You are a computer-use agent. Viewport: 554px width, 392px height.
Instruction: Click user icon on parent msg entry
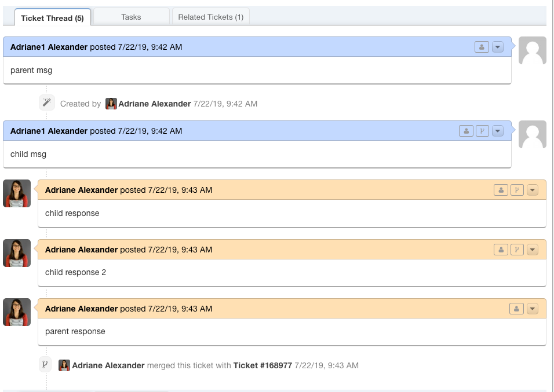tap(482, 47)
